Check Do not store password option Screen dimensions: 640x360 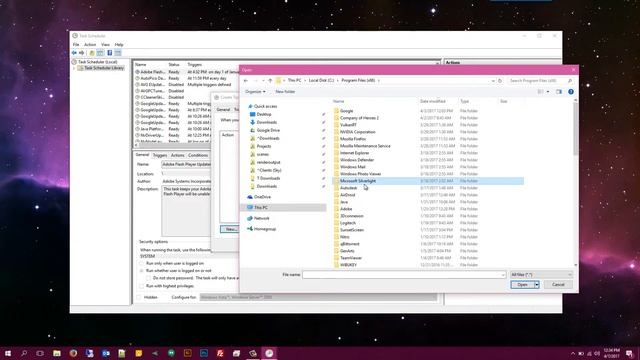[149, 278]
